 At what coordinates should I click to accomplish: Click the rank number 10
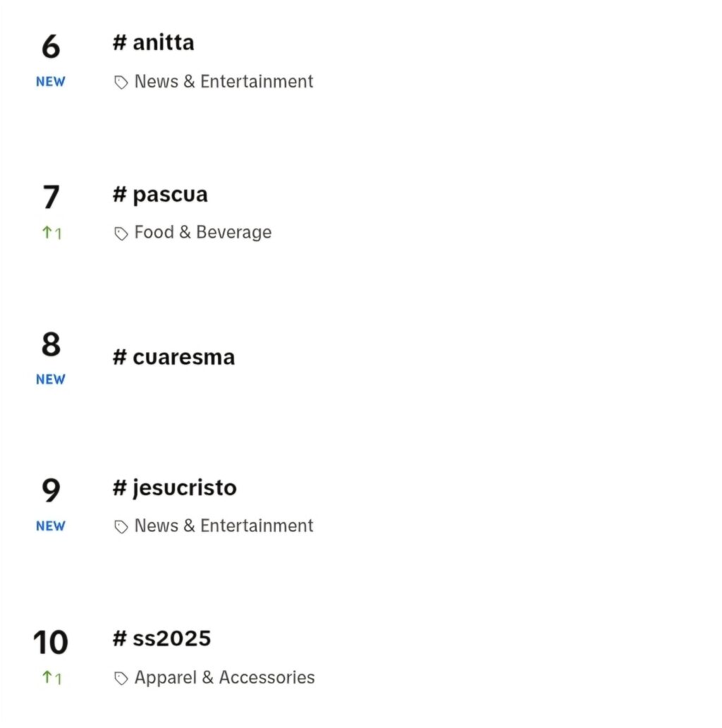pos(51,643)
